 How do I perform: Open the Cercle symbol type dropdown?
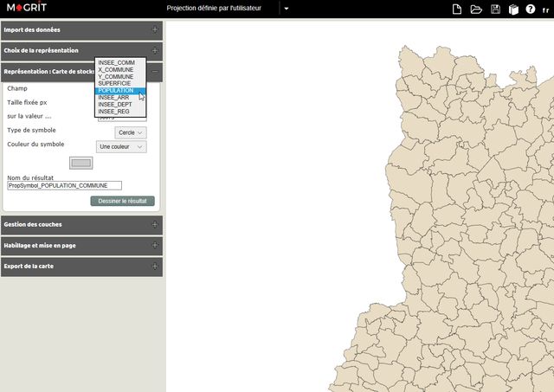tap(132, 132)
